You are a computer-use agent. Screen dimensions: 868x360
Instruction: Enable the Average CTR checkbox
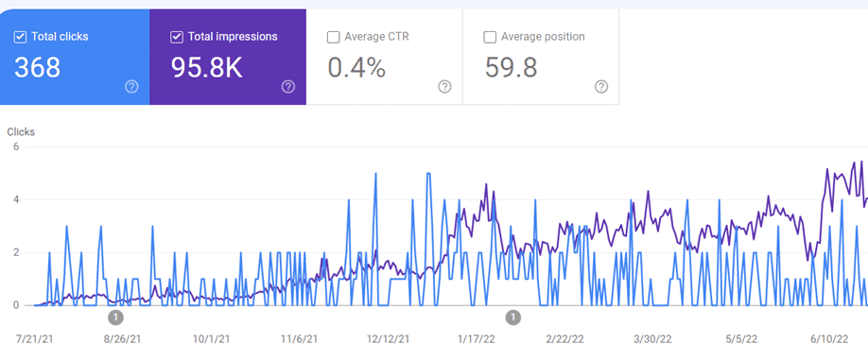pyautogui.click(x=333, y=37)
